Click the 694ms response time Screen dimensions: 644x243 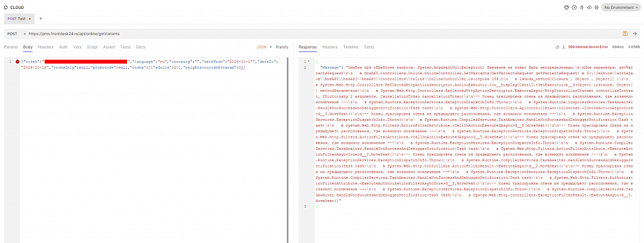618,47
